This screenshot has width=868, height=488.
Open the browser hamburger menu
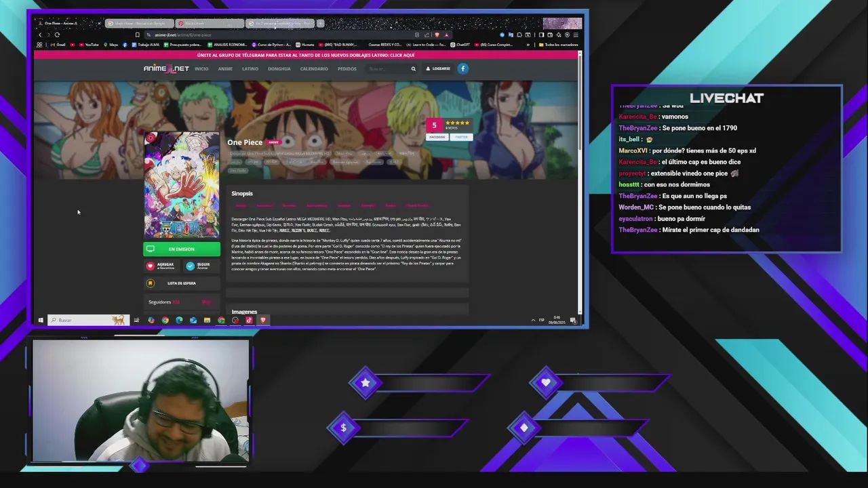575,35
